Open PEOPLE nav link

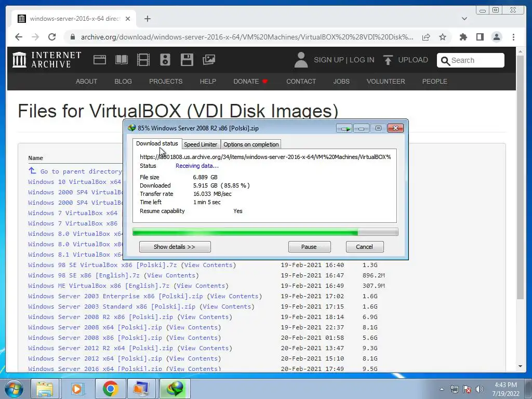click(435, 82)
